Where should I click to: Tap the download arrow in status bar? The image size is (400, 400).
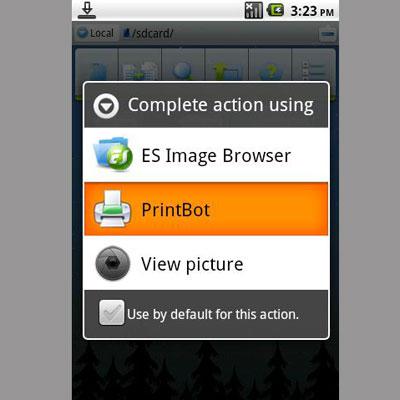pos(87,10)
